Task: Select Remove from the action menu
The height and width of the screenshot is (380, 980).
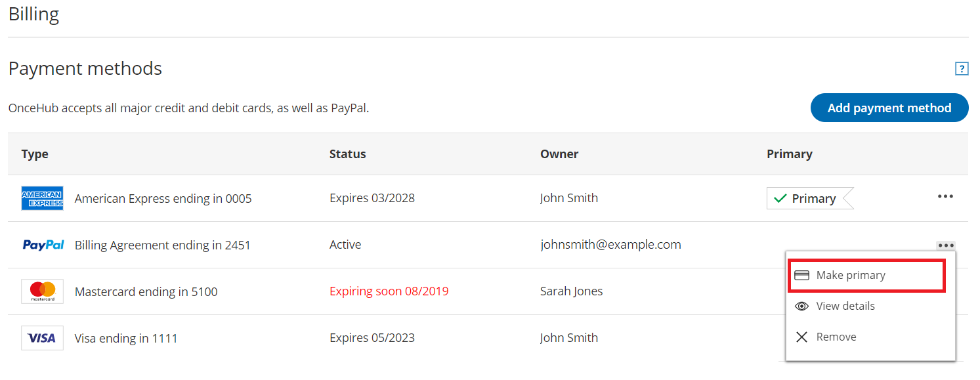Action: click(836, 337)
